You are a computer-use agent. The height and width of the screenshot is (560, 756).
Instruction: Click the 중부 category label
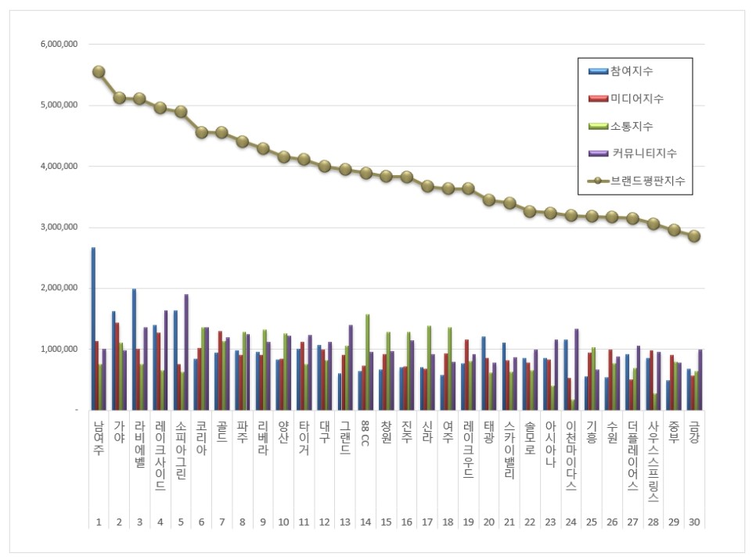[x=674, y=432]
